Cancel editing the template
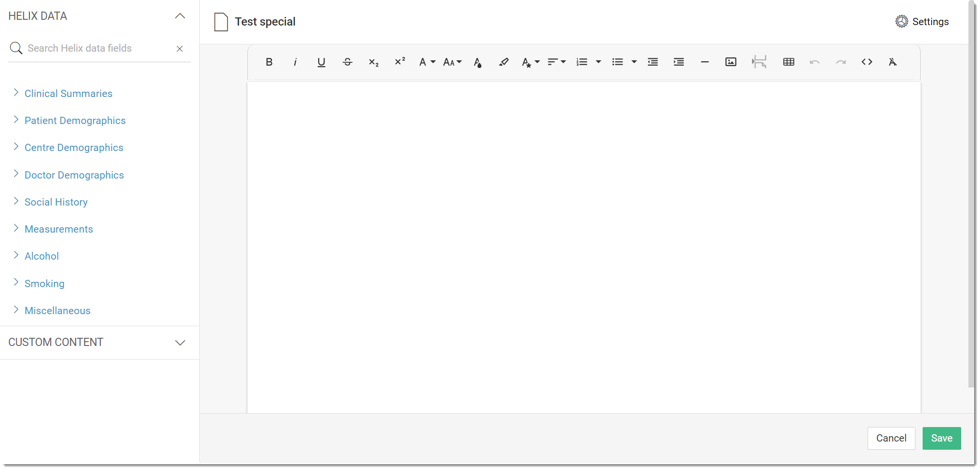Viewport: 980px width, 470px height. point(891,438)
